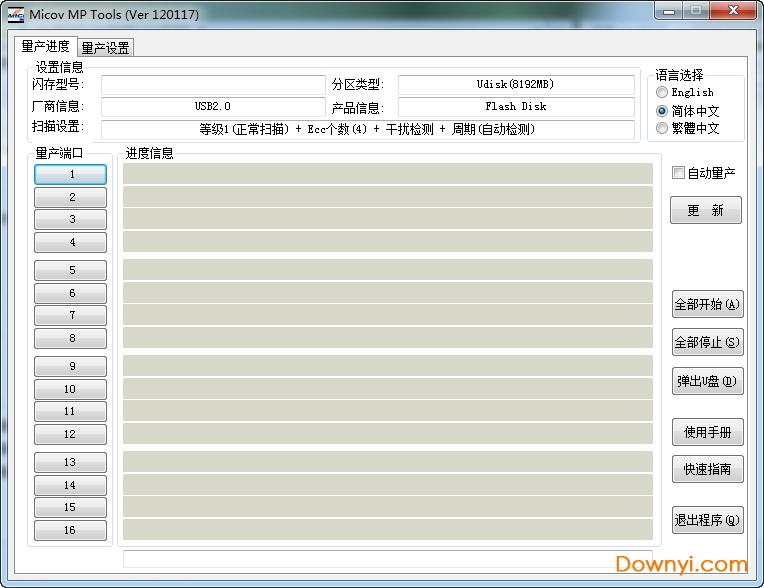Click production port button 2

71,197
